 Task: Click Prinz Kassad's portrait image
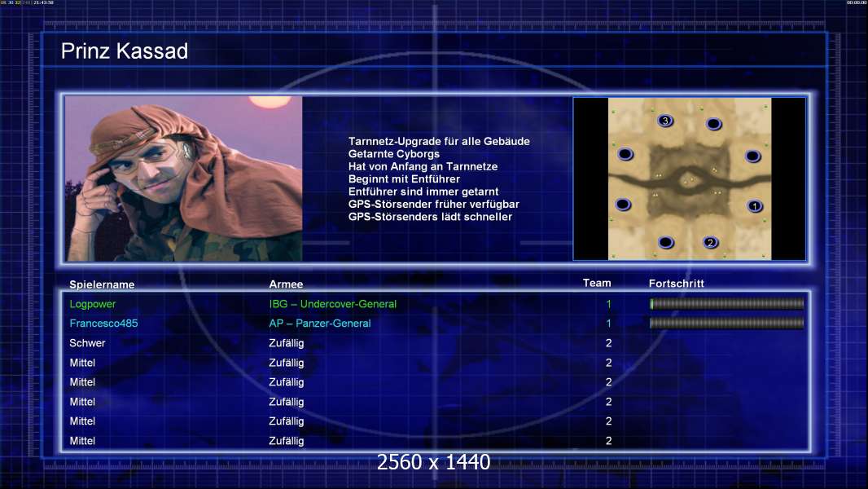point(184,178)
